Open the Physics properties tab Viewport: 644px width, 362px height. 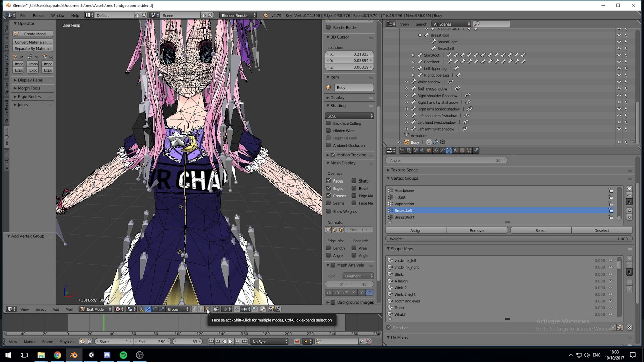476,150
